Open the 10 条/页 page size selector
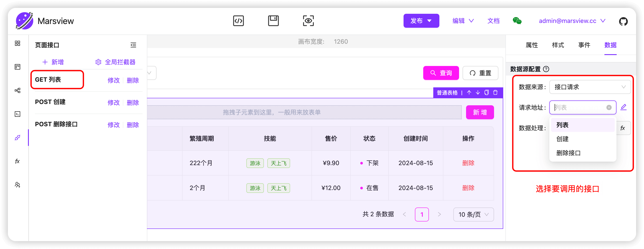The width and height of the screenshot is (644, 249). [x=473, y=214]
